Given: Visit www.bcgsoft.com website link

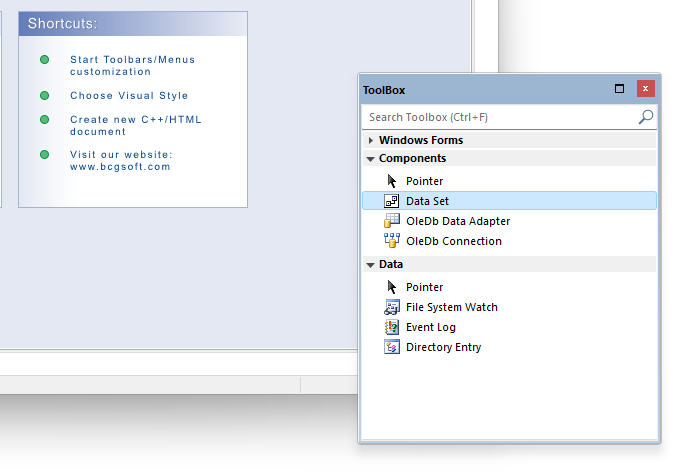Looking at the screenshot, I should click(120, 167).
